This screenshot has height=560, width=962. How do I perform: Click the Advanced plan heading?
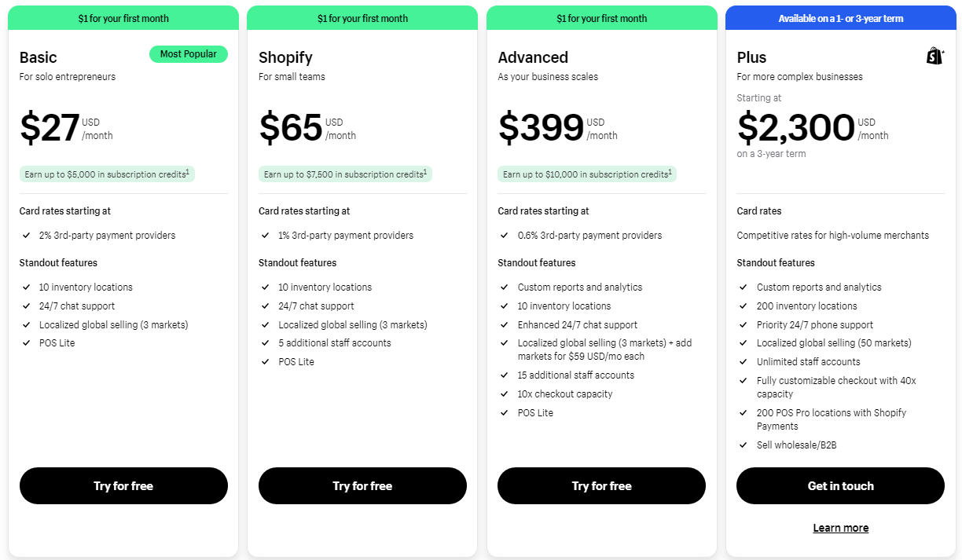tap(533, 57)
